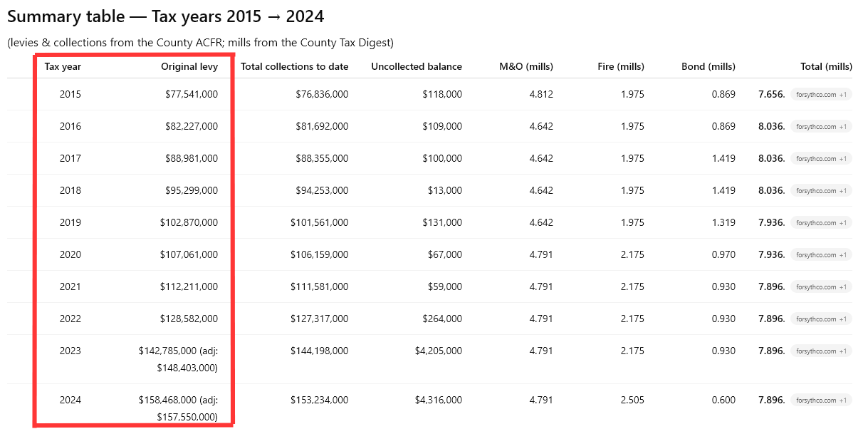Click uncollected balance $4,205,000
Image resolution: width=868 pixels, height=429 pixels.
pyautogui.click(x=439, y=351)
